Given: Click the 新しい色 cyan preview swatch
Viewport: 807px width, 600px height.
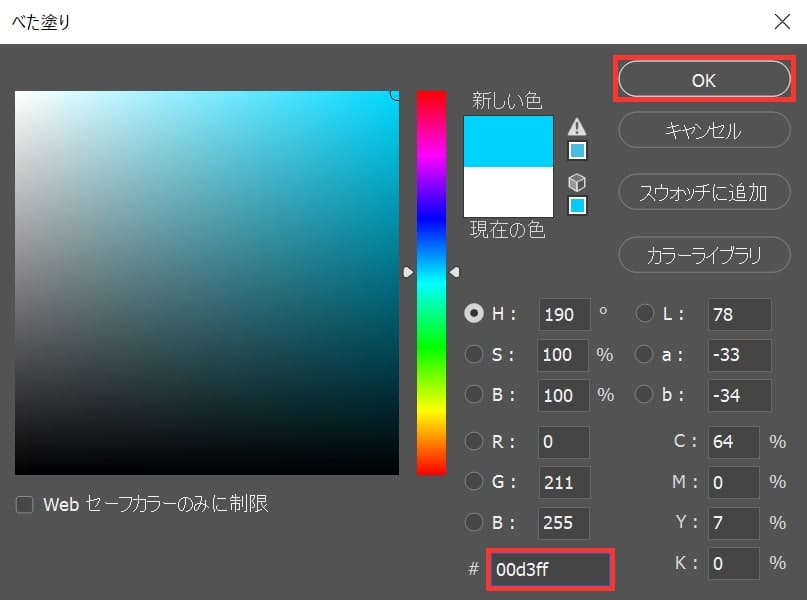Looking at the screenshot, I should (508, 142).
